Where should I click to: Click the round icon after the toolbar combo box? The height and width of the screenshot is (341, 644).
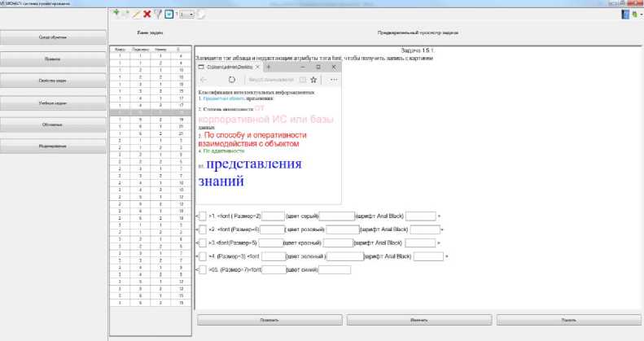[x=201, y=15]
